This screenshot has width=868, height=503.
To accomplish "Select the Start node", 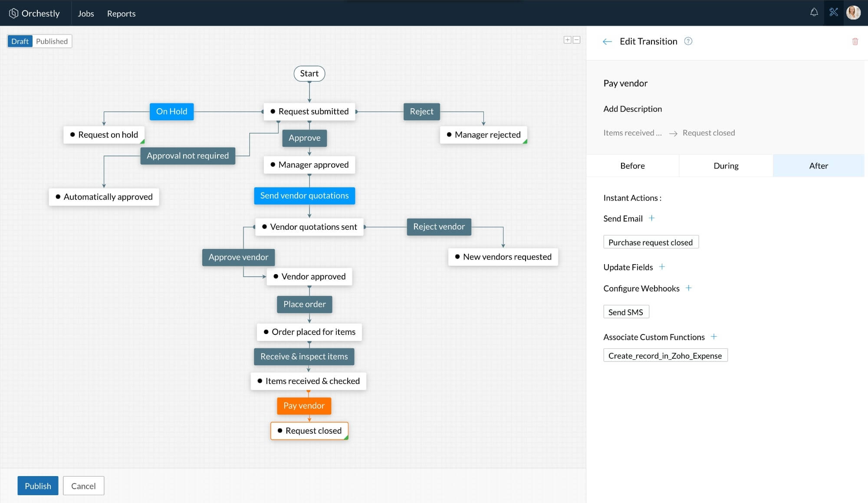I will (x=309, y=73).
